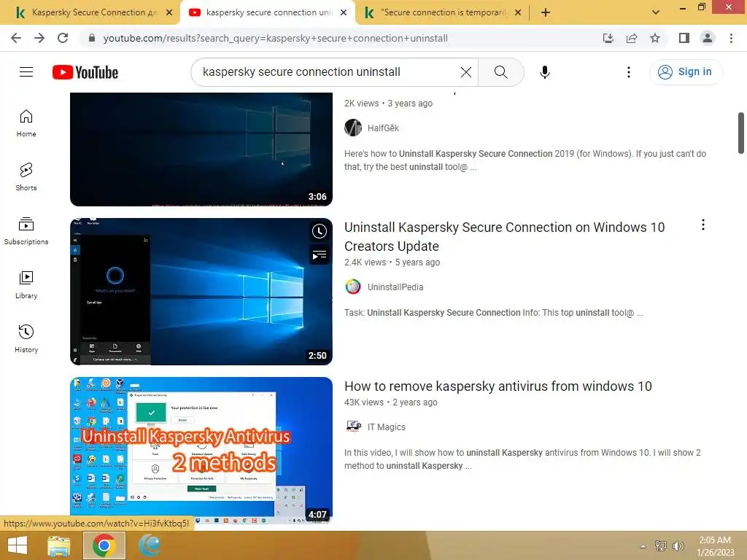Click the YouTube logo
The width and height of the screenshot is (747, 560).
coord(85,72)
